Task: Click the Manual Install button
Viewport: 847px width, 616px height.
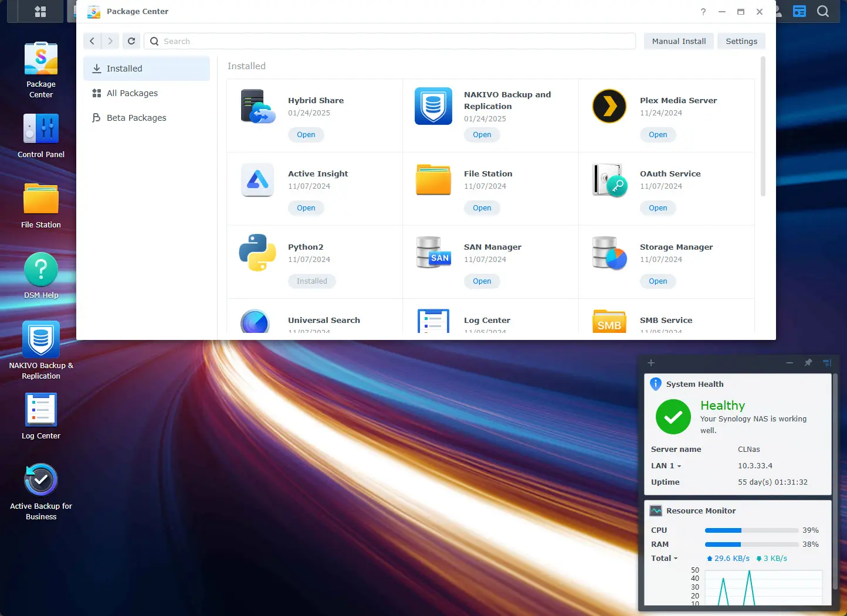Action: [679, 41]
